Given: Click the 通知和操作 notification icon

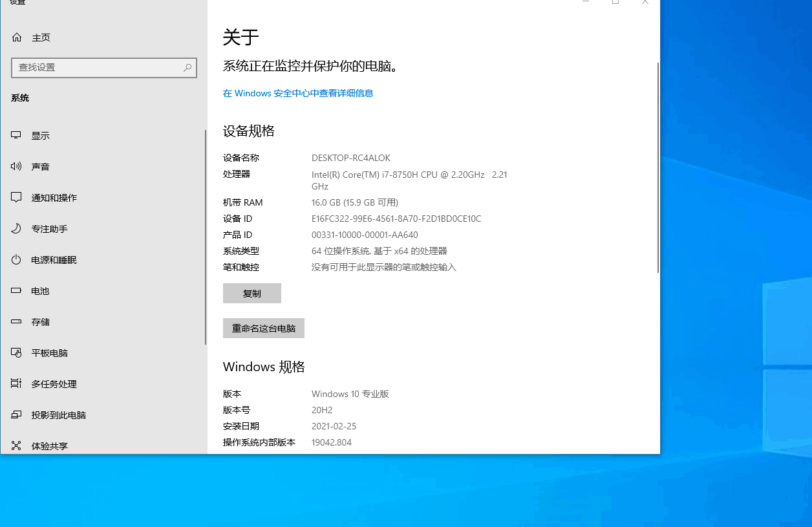Looking at the screenshot, I should 17,198.
